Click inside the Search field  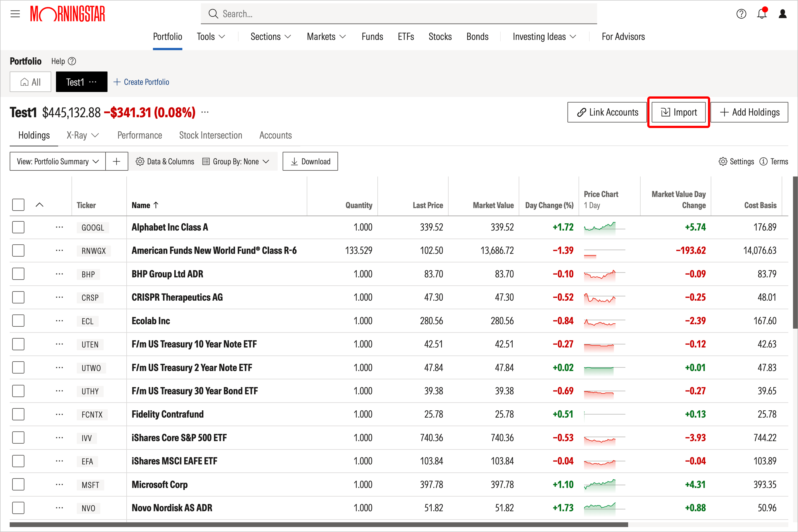point(399,14)
